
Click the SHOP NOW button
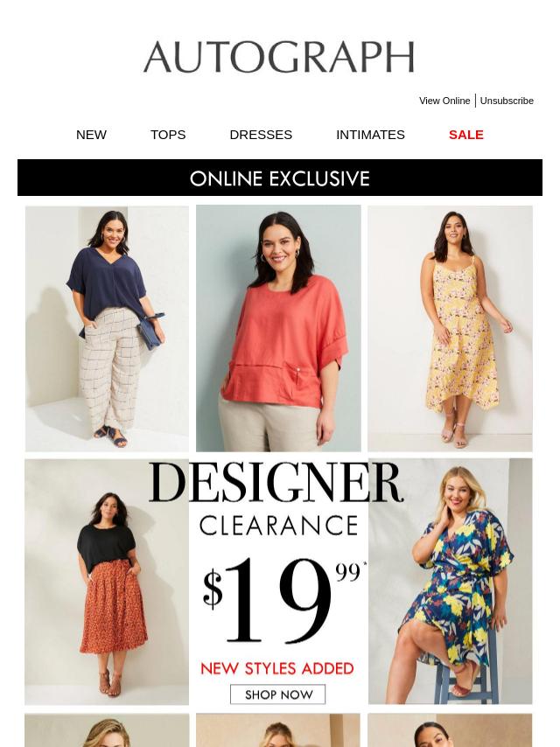278,695
